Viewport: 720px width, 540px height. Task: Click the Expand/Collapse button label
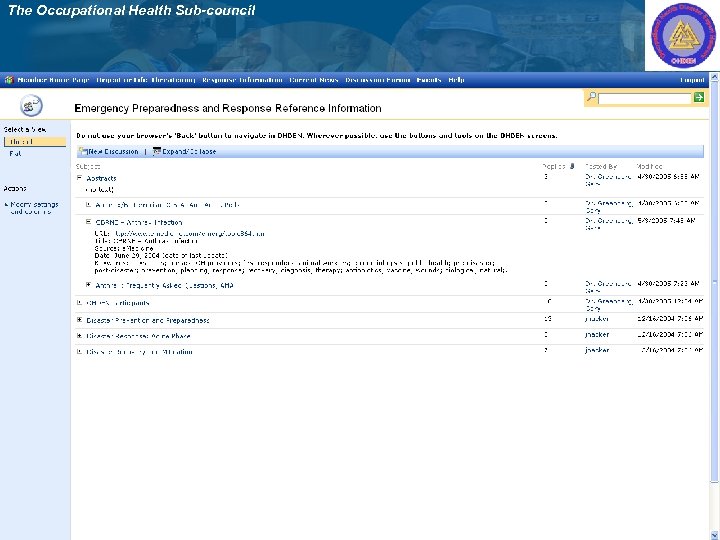coord(189,152)
